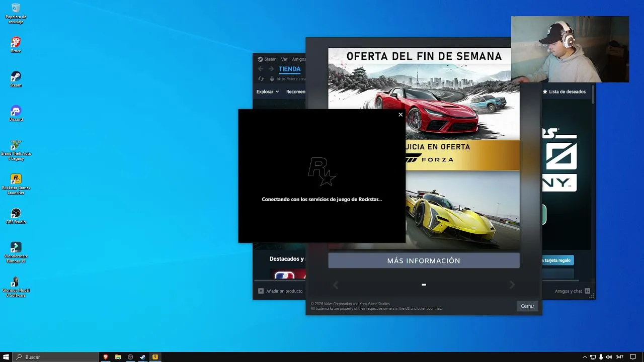This screenshot has width=644, height=362.
Task: Close the Steam offer popup with Cerrar
Action: 527,306
